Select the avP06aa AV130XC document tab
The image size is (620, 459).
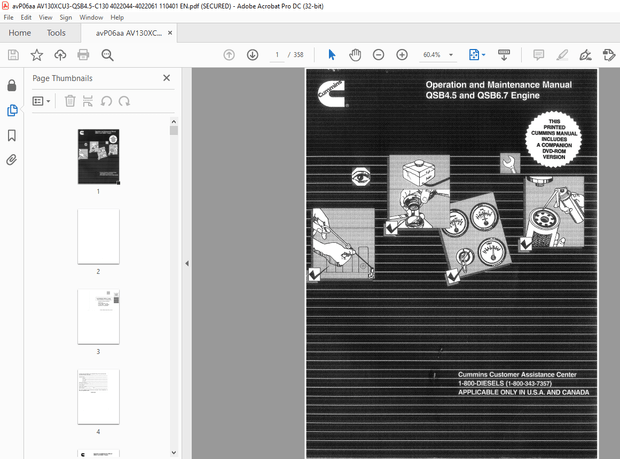[x=129, y=33]
